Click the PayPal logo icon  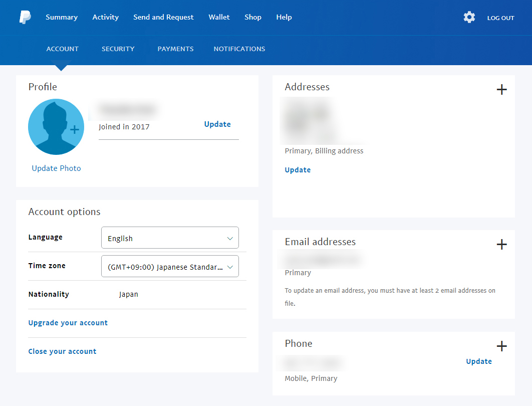(25, 18)
